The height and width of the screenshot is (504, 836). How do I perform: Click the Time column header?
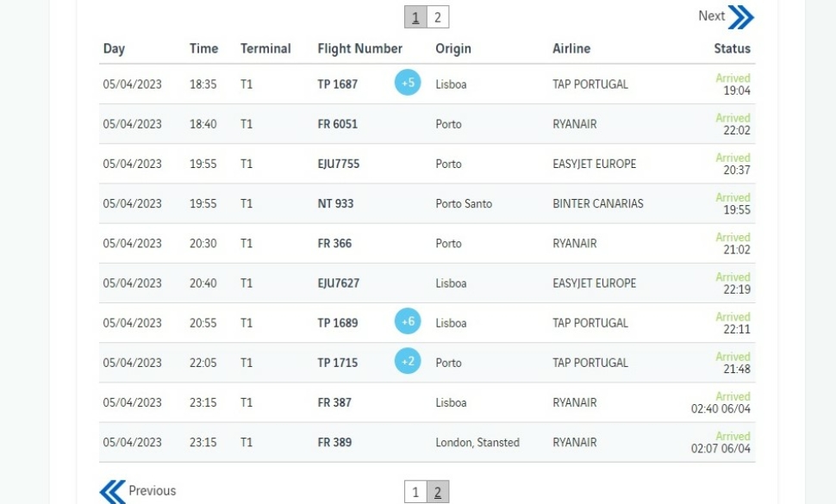point(203,48)
